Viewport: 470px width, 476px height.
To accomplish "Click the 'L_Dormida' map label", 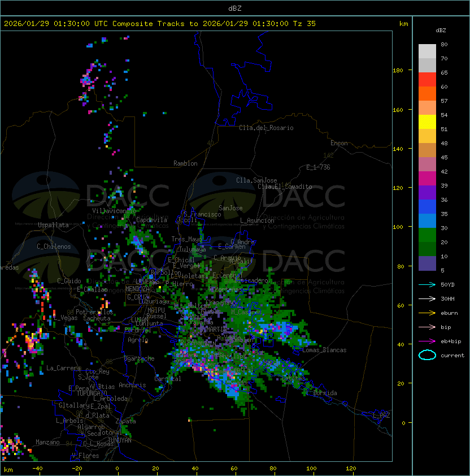I will click(x=321, y=393).
